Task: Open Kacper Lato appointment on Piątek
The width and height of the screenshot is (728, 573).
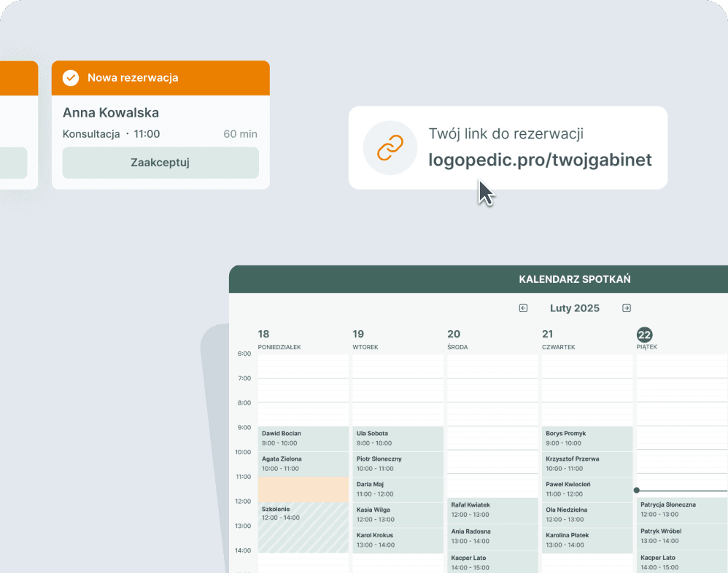Action: (682, 562)
